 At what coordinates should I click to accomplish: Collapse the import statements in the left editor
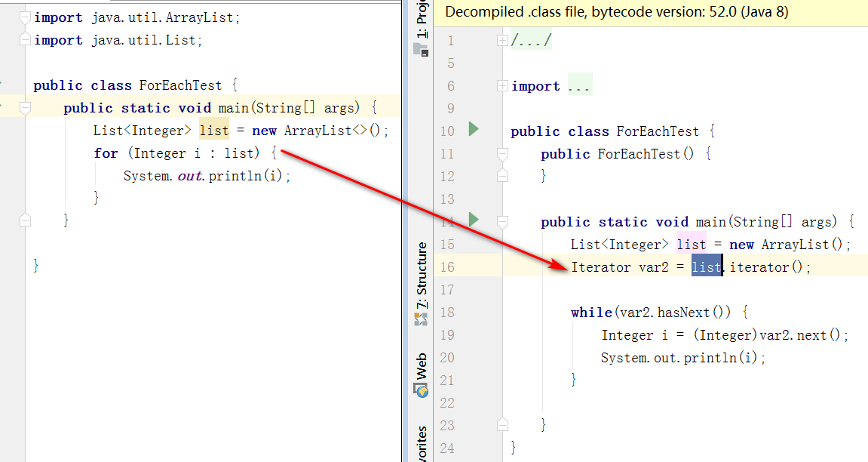(24, 17)
